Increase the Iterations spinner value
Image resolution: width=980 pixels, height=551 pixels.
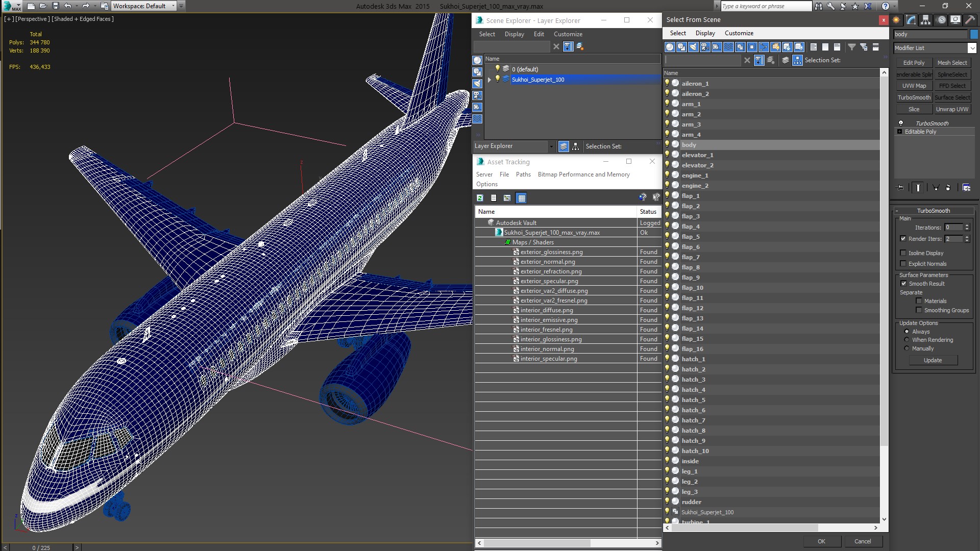[967, 225]
